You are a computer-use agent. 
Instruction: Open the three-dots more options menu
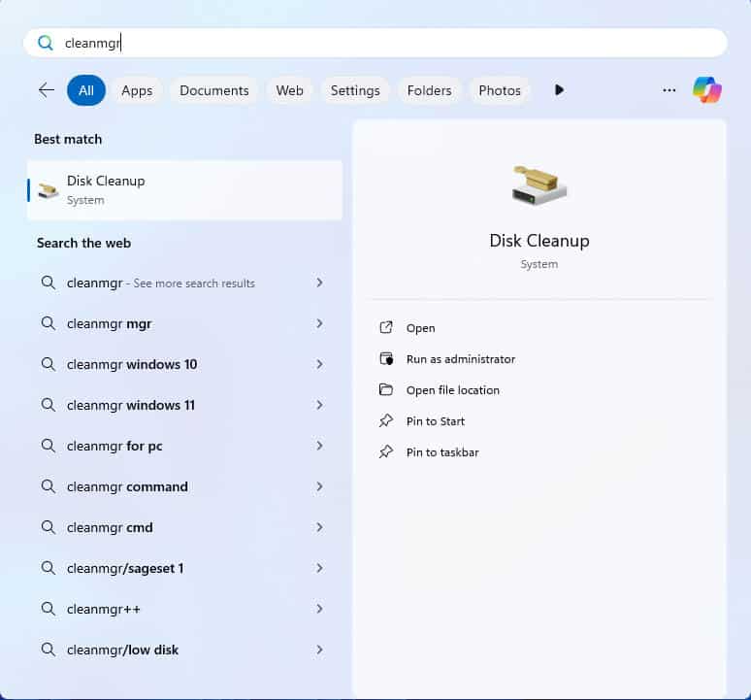[x=669, y=90]
